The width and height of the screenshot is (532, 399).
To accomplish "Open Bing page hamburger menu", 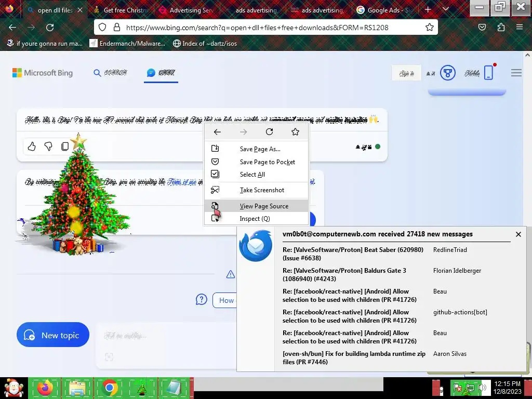I will click(516, 73).
